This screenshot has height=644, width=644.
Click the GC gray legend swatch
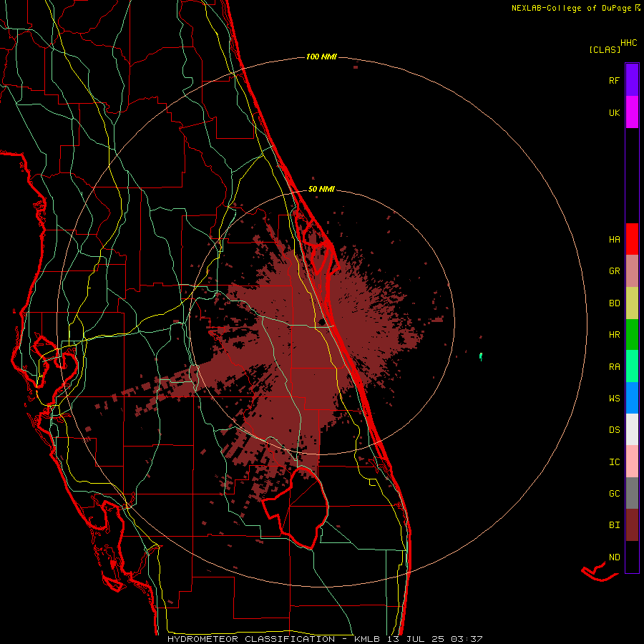632,493
